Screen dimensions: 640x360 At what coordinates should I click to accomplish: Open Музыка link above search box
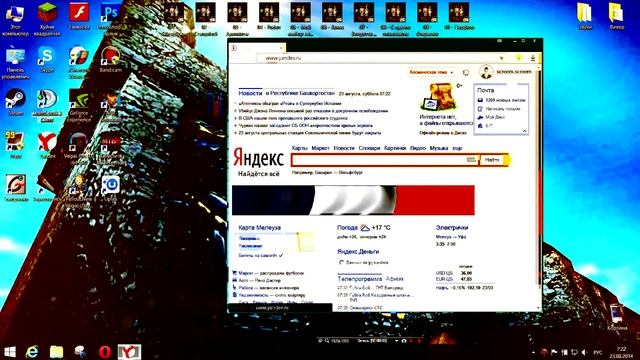[439, 148]
